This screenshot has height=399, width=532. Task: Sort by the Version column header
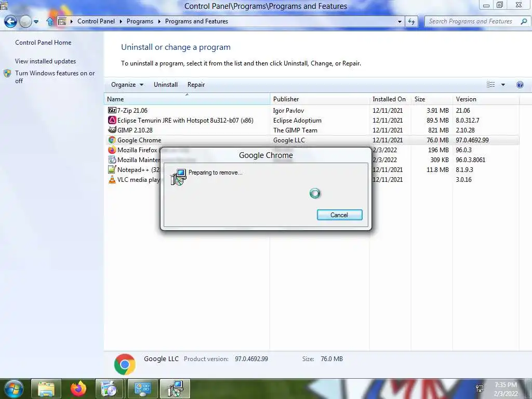click(486, 99)
